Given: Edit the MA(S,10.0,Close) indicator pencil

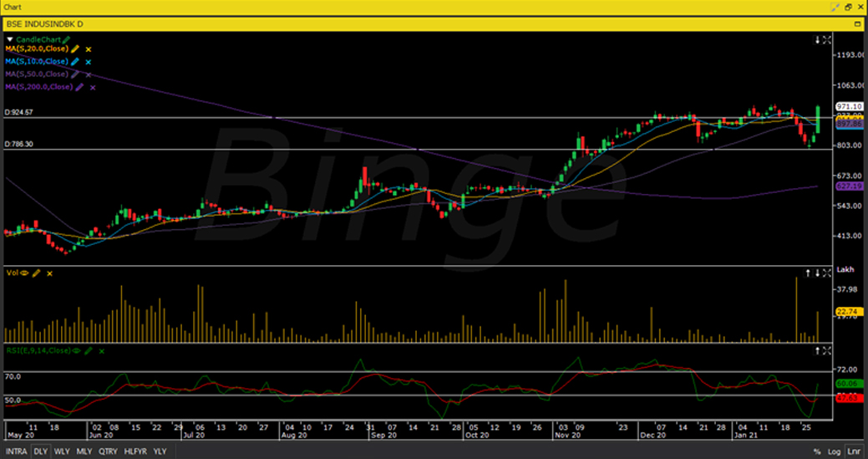Looking at the screenshot, I should [x=75, y=62].
